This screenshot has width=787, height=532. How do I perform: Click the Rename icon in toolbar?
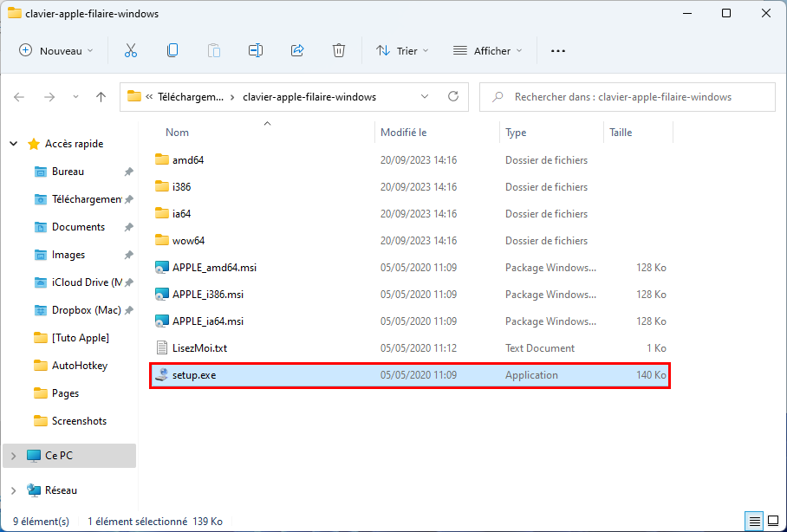pyautogui.click(x=256, y=51)
